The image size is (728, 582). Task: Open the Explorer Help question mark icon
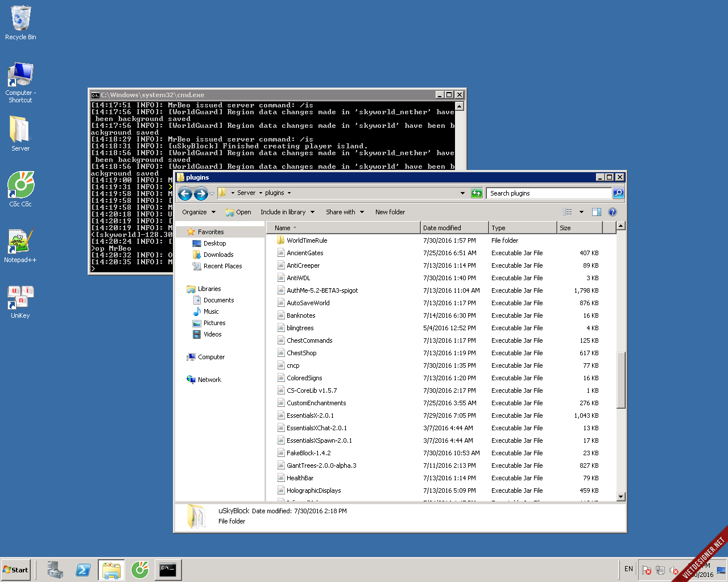click(x=612, y=212)
